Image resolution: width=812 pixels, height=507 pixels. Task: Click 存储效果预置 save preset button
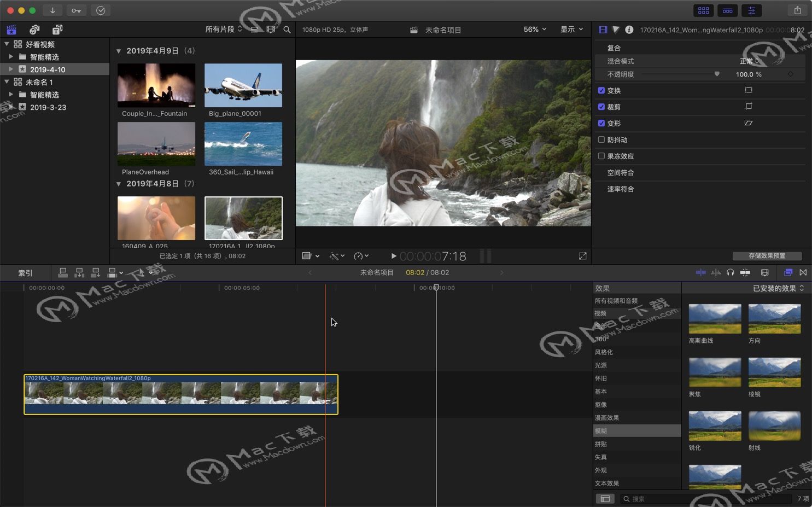click(x=767, y=256)
